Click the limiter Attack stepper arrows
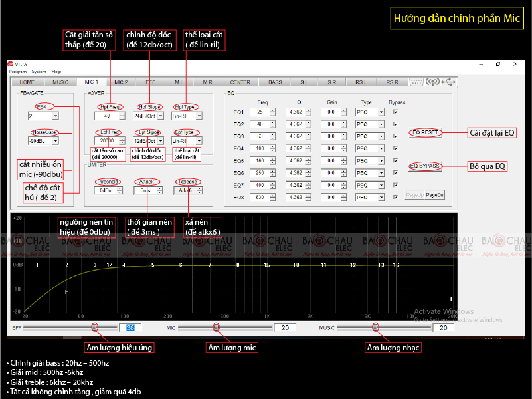This screenshot has height=399, width=532. click(x=159, y=191)
